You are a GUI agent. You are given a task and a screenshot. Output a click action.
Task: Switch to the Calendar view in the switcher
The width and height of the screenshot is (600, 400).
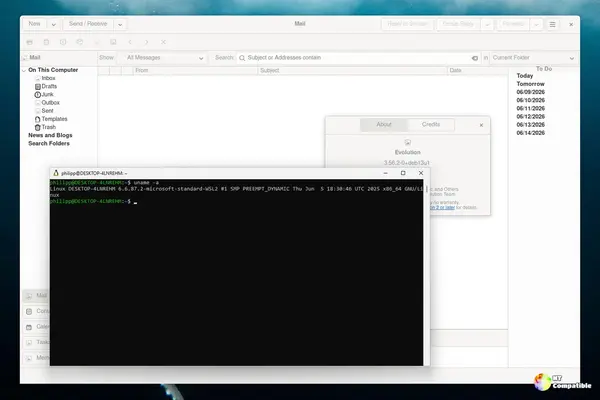pos(36,327)
